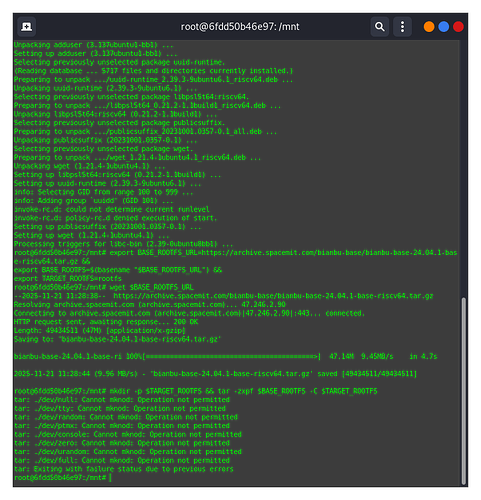481x500 pixels.
Task: Click 'info: Selecting GID from range' line
Action: (104, 192)
